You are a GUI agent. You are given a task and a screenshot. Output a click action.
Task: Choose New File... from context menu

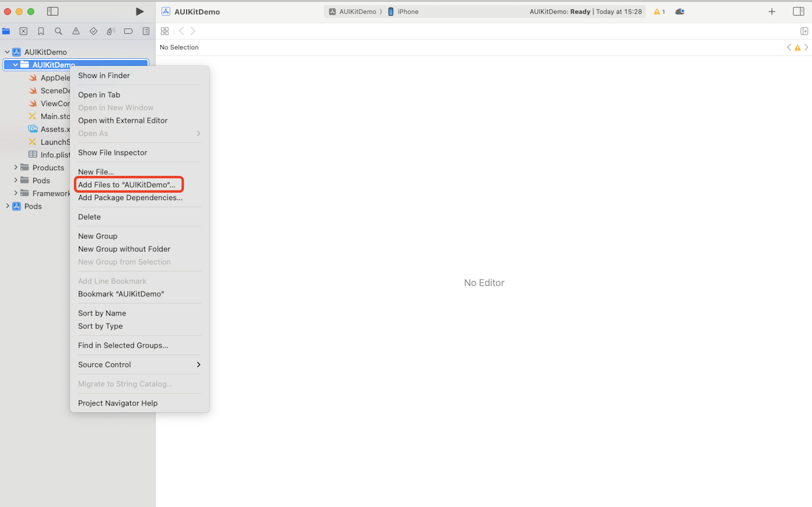pos(140,172)
